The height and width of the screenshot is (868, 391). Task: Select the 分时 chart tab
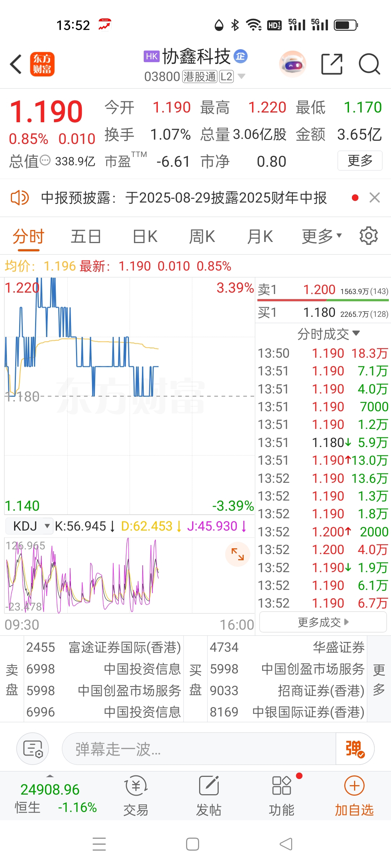(28, 237)
